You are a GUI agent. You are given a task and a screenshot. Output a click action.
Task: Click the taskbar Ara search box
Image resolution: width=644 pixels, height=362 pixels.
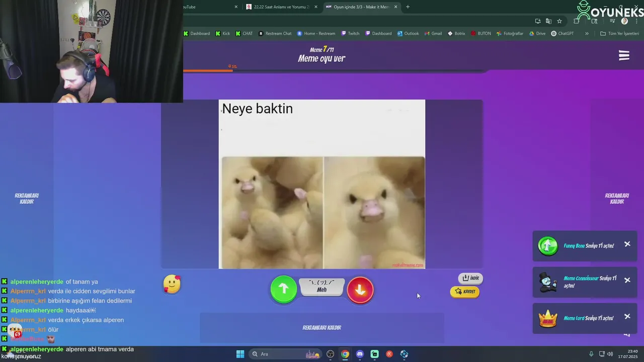[285, 354]
